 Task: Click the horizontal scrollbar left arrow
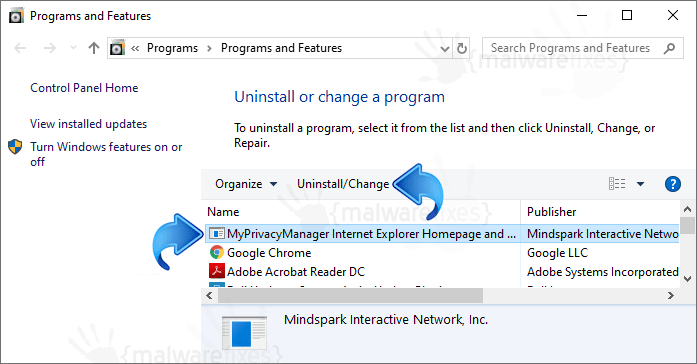(210, 295)
